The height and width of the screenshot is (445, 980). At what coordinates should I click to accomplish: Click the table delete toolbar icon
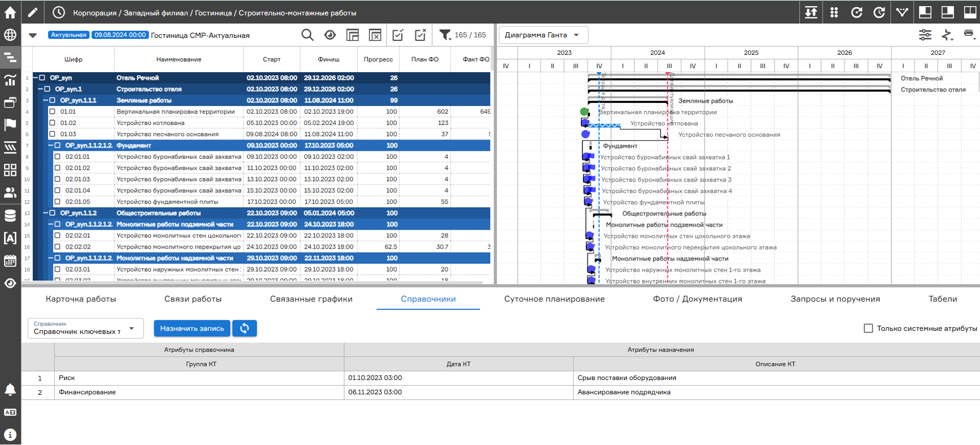tap(375, 35)
